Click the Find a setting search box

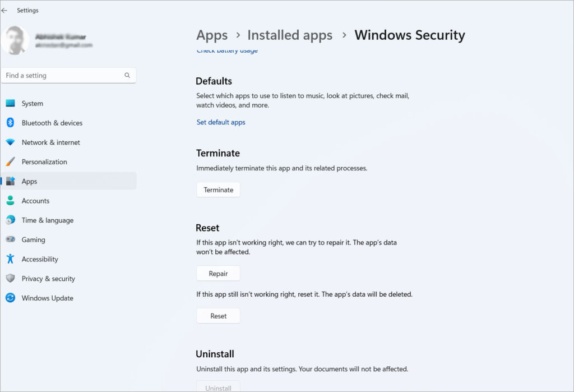(x=68, y=76)
